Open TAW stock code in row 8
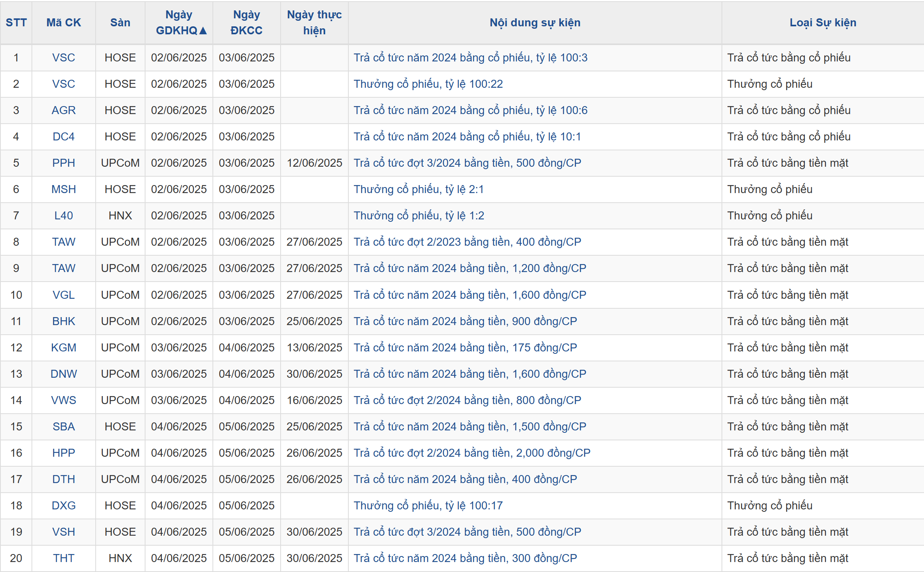The height and width of the screenshot is (572, 924). pos(64,242)
